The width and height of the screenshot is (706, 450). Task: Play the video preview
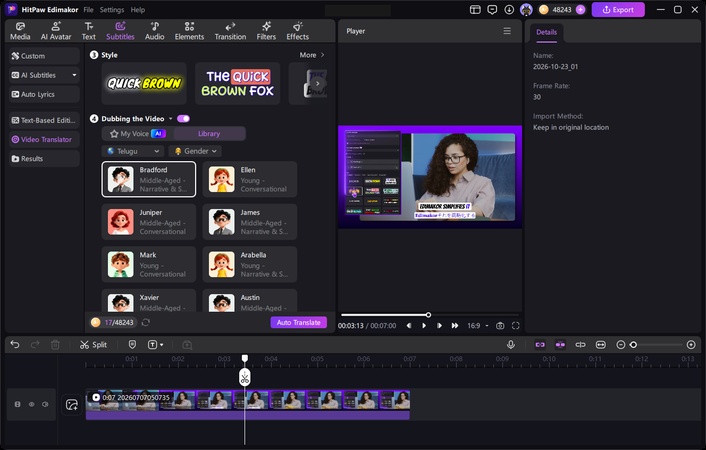tap(424, 326)
